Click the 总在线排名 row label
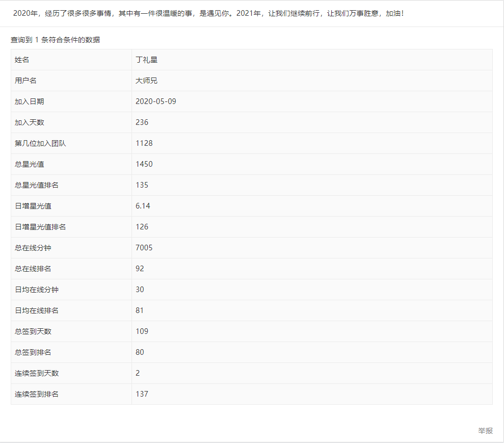The width and height of the screenshot is (504, 443). tap(33, 269)
